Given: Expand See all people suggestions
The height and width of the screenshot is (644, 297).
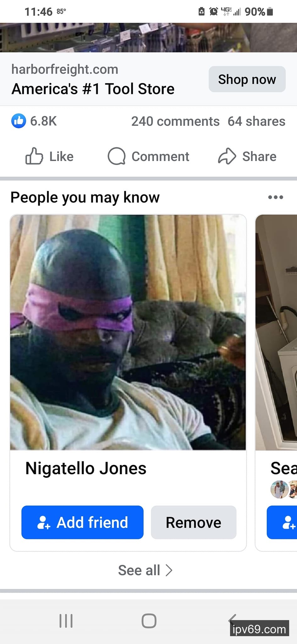Looking at the screenshot, I should 146,570.
